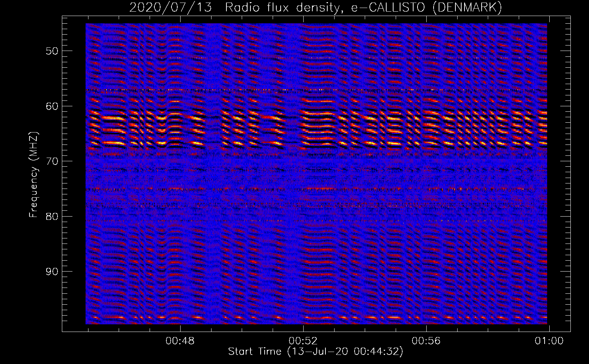Click the date 2020/07/13 in the title
Screen dimensions: 589x364
coord(170,7)
